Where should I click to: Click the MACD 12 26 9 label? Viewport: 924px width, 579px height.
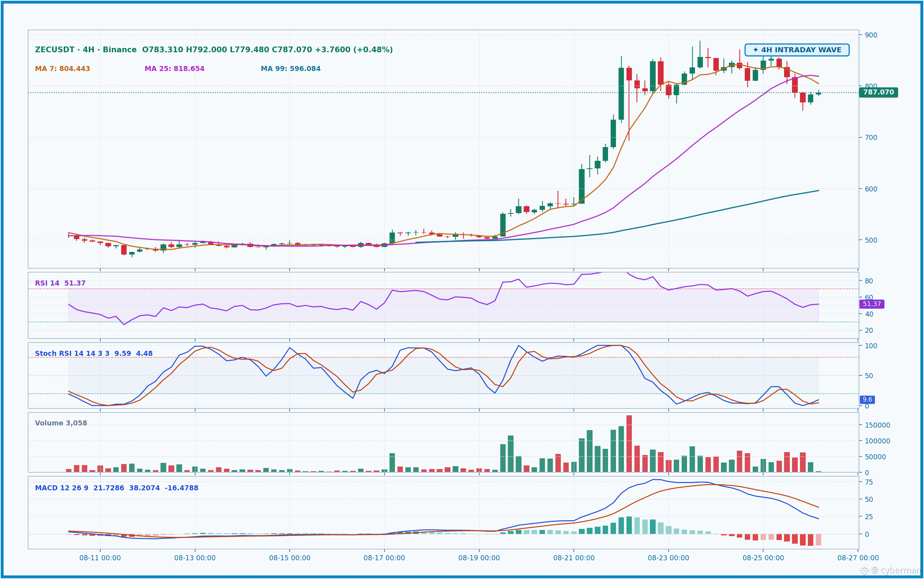click(x=62, y=488)
